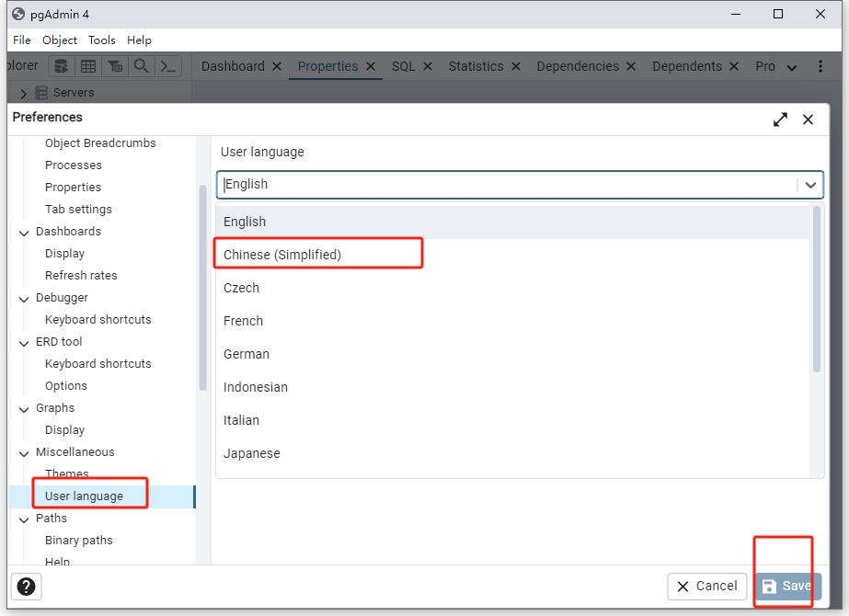Open Refresh rates preferences
Image resolution: width=849 pixels, height=616 pixels.
pyautogui.click(x=81, y=276)
